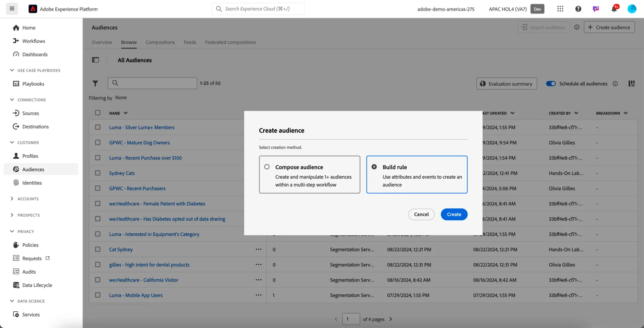Switch to the Overview tab
644x328 pixels.
coord(102,42)
